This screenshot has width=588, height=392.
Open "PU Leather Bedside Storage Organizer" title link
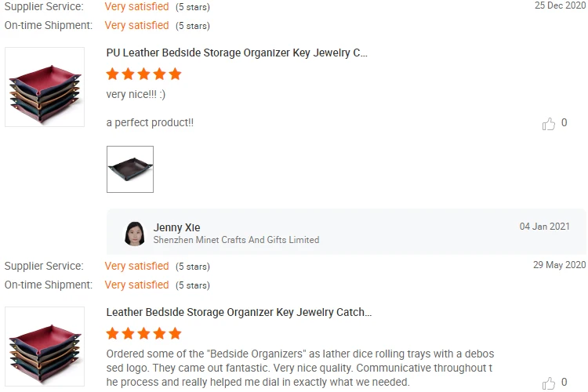point(237,53)
